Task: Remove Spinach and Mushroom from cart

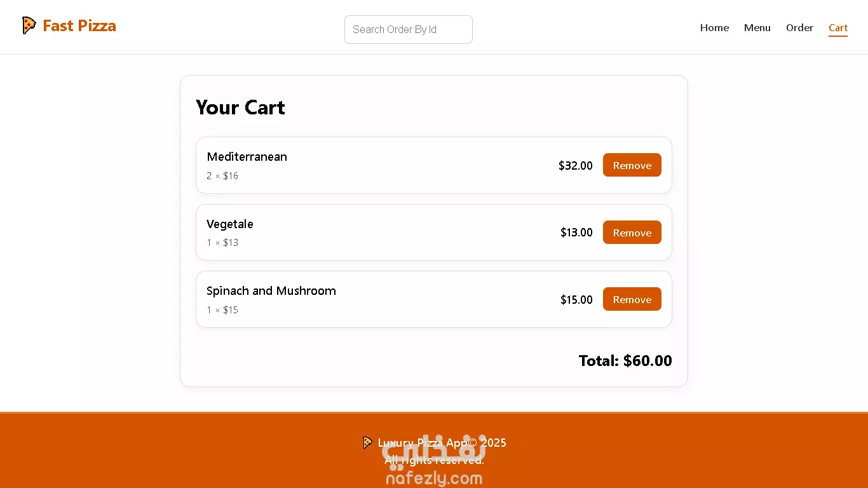Action: [632, 299]
